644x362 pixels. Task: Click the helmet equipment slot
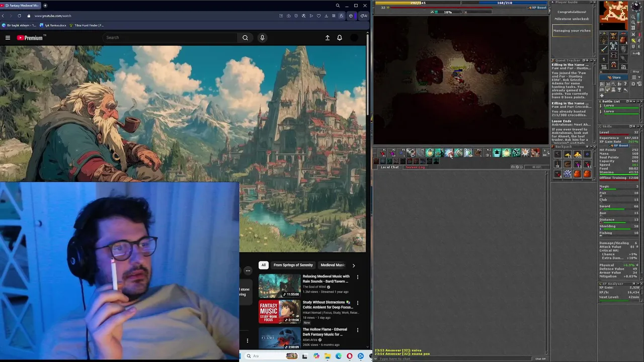point(614,36)
